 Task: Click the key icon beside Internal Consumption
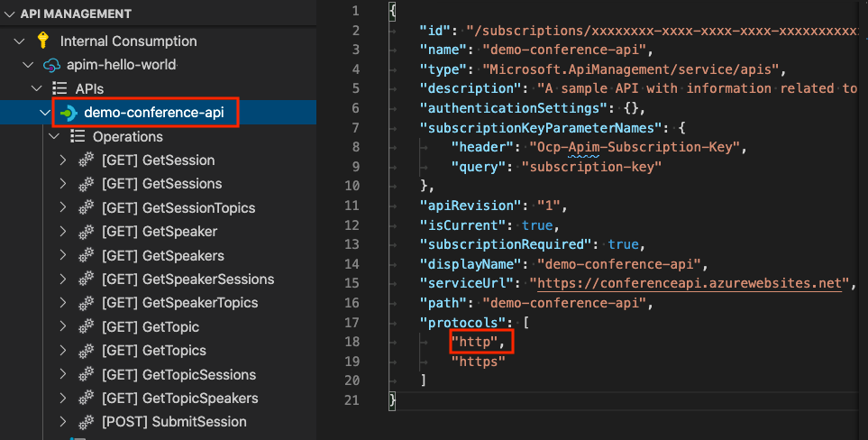(x=42, y=41)
